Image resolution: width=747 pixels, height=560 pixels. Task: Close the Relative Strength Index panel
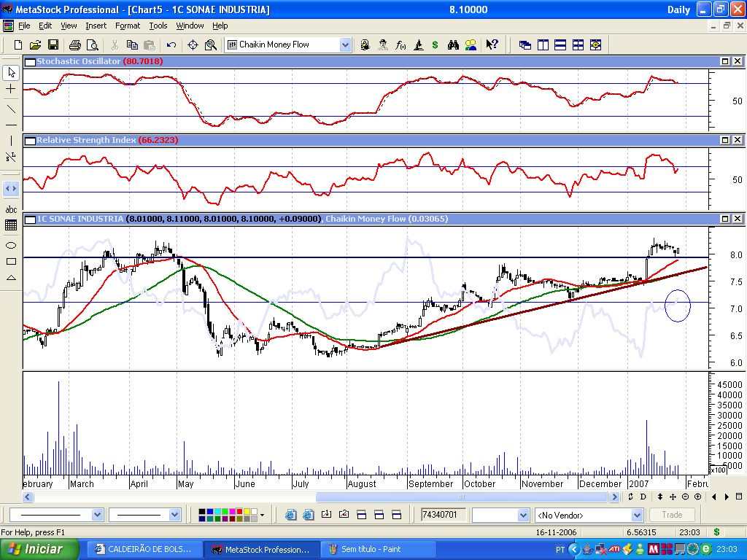(738, 140)
